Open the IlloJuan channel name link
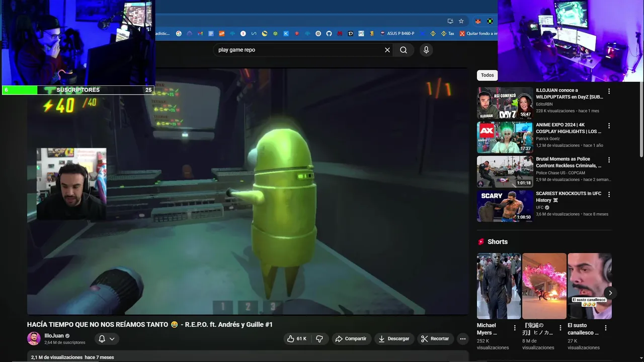This screenshot has height=362, width=644. (54, 336)
